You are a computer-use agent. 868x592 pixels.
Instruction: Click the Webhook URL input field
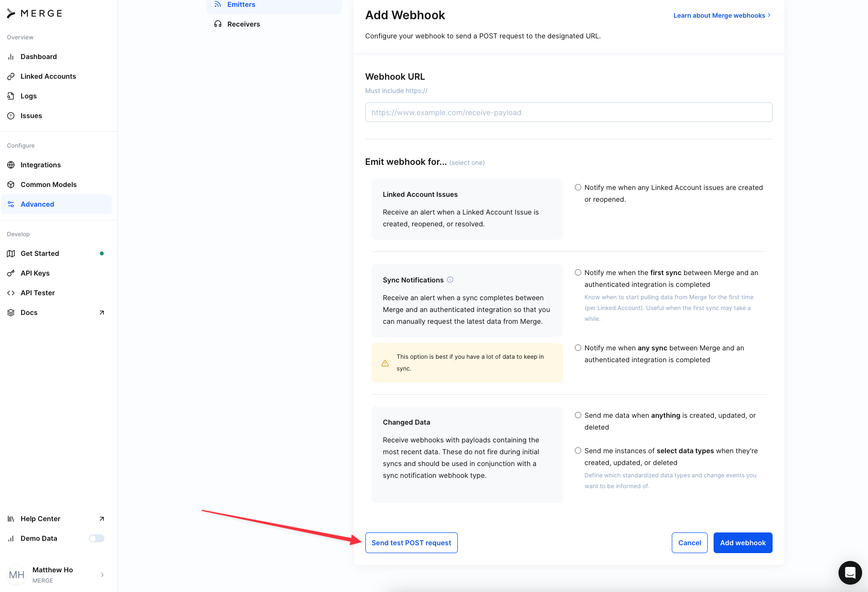(569, 112)
